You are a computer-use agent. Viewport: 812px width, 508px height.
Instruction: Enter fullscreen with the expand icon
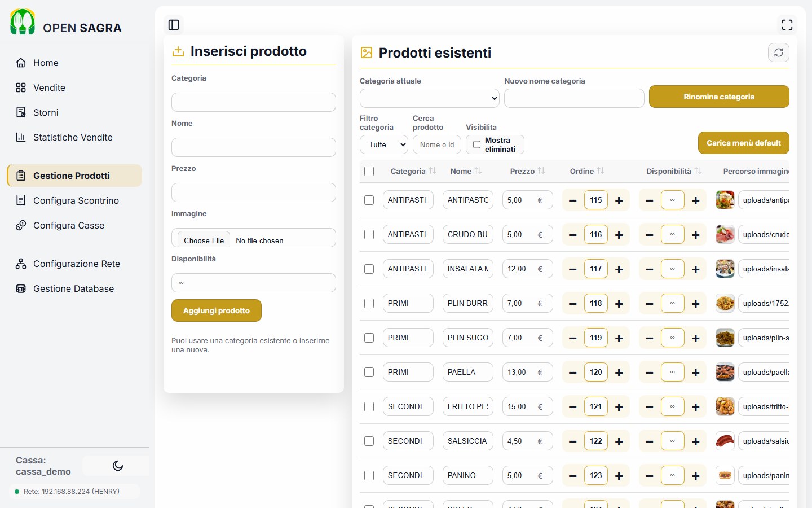(787, 25)
